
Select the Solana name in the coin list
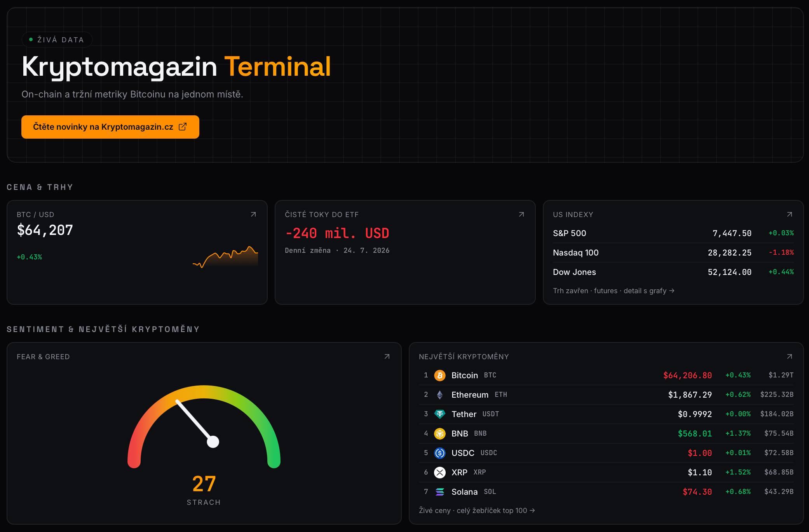(x=464, y=492)
